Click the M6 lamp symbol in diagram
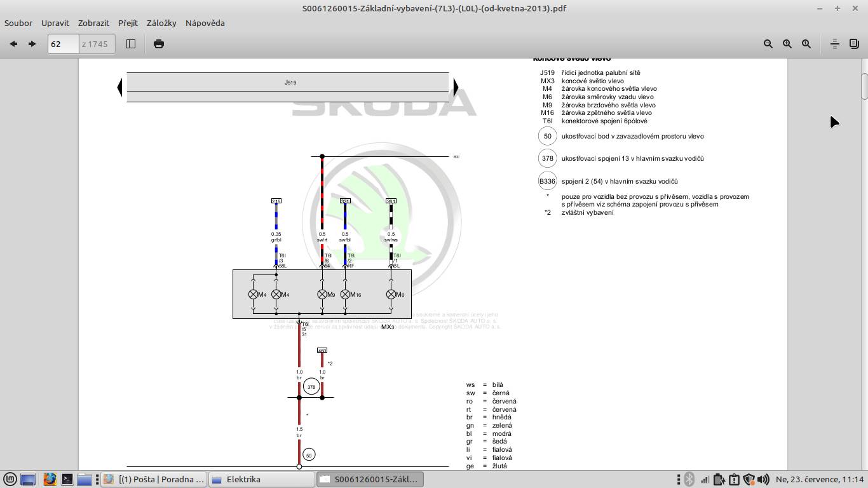The image size is (868, 488). coord(391,294)
